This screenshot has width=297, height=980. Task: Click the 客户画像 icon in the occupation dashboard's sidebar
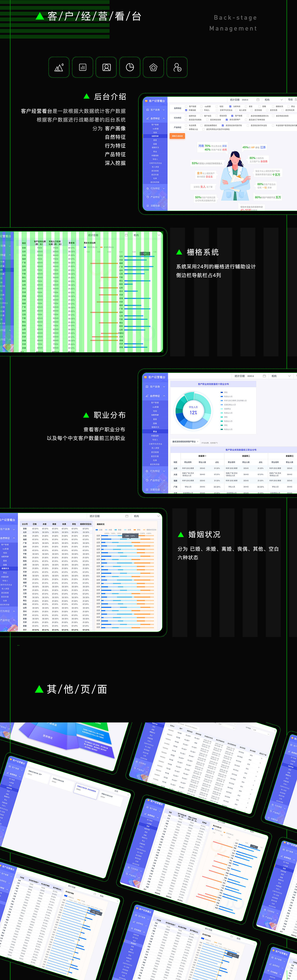click(147, 387)
